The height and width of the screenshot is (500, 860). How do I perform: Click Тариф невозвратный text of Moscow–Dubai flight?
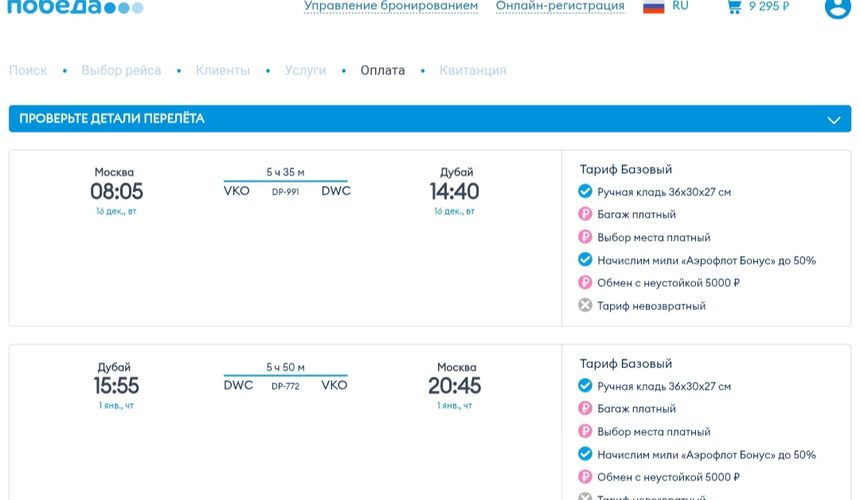click(x=651, y=306)
